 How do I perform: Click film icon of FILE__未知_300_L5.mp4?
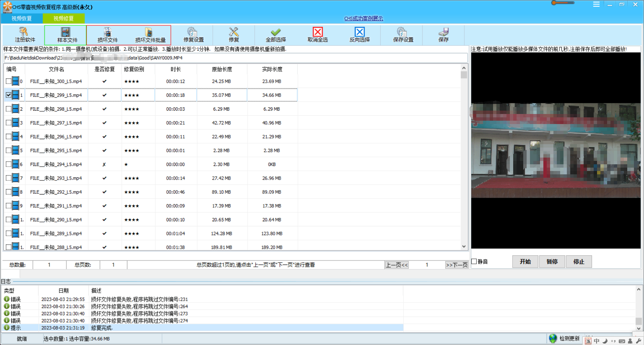click(x=15, y=81)
